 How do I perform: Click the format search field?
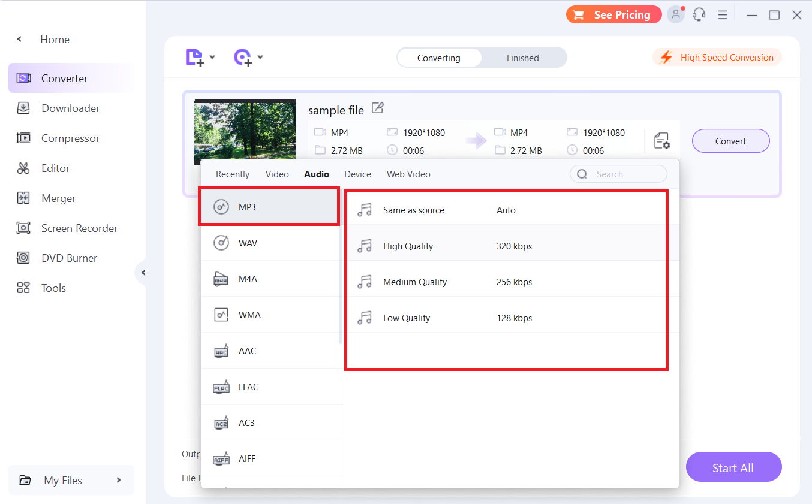(624, 174)
